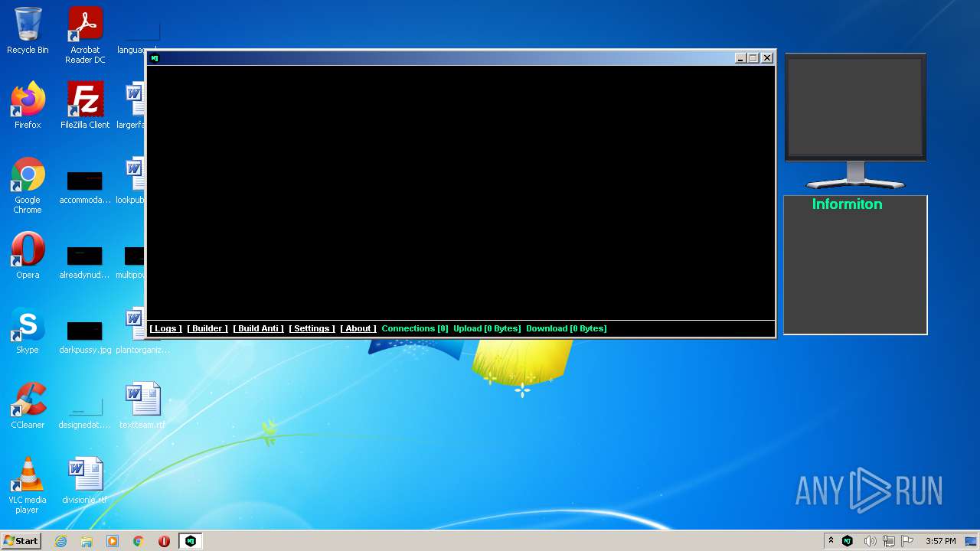Select the Skype desktop shortcut
Screen dimensions: 980x551
point(28,331)
